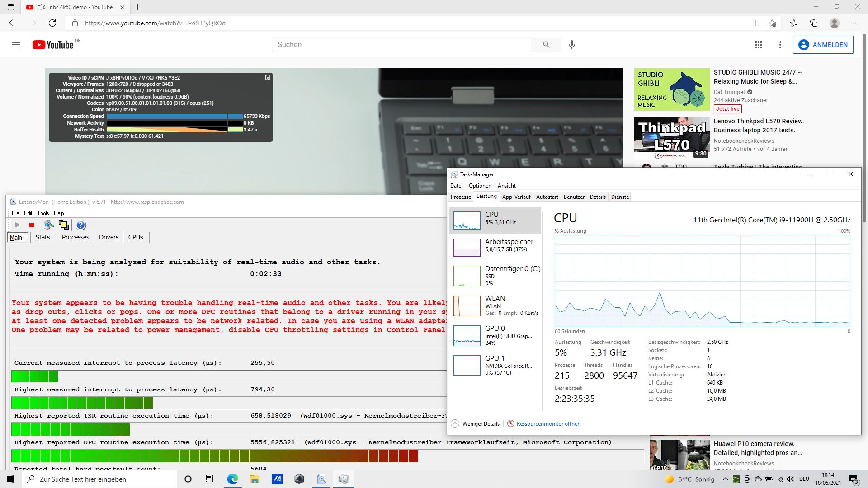Click the browser refresh icon
Image resolution: width=868 pixels, height=488 pixels.
coord(52,23)
